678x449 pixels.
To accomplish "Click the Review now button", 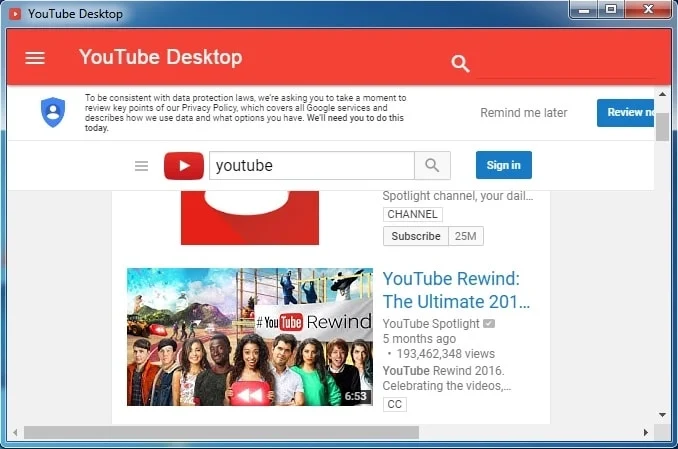I will coord(626,112).
